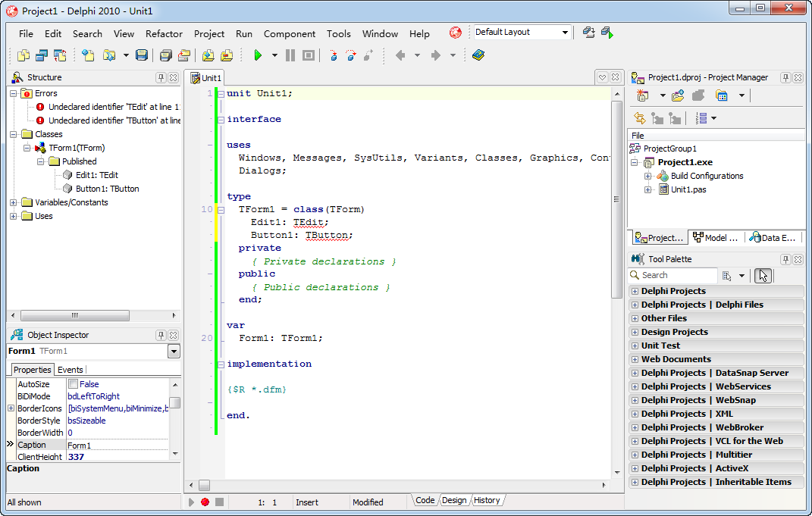This screenshot has width=812, height=516.
Task: Expand the Uses node in Structure
Action: pos(14,217)
